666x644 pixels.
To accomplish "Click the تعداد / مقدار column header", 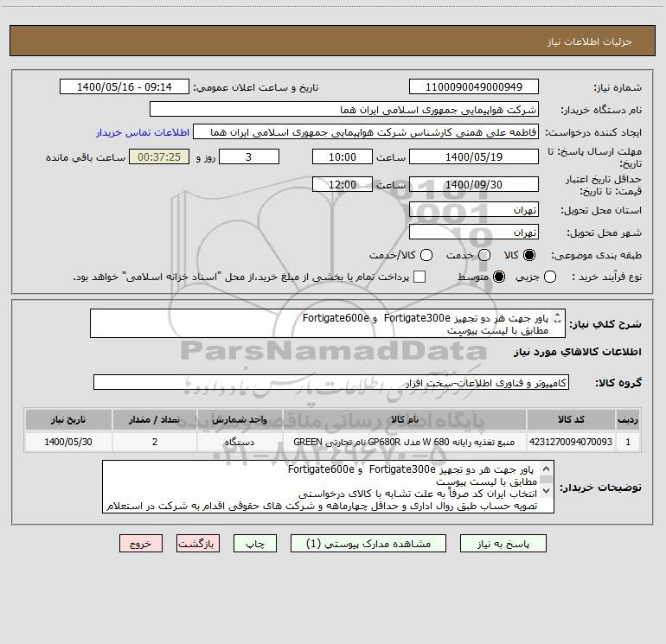I will pyautogui.click(x=155, y=420).
